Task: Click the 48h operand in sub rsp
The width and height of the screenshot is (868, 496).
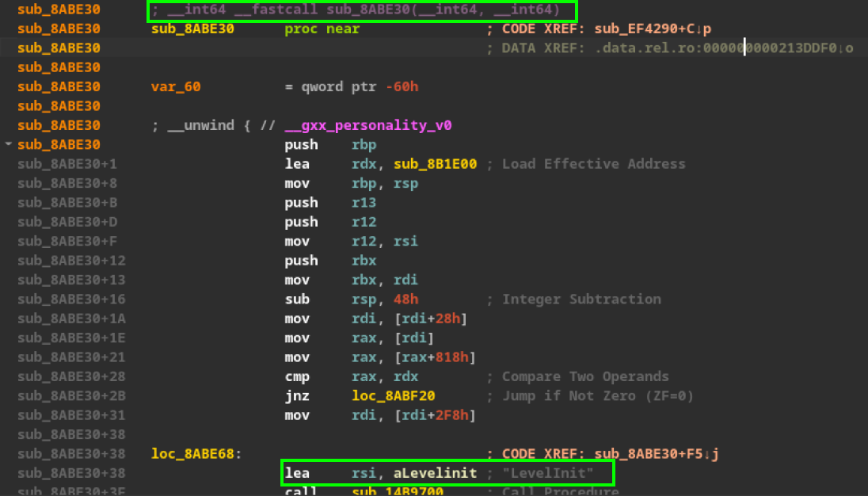Action: point(404,300)
